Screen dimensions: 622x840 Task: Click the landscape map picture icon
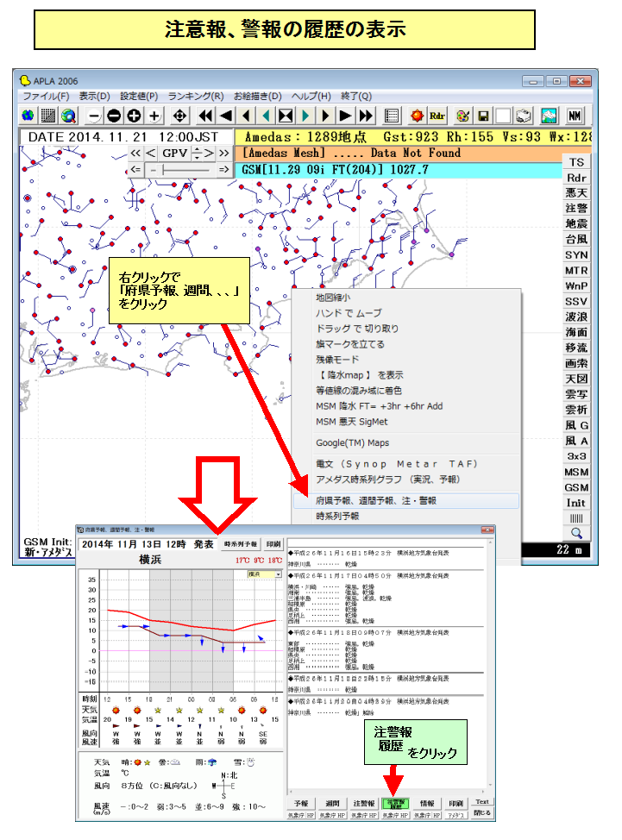(550, 116)
